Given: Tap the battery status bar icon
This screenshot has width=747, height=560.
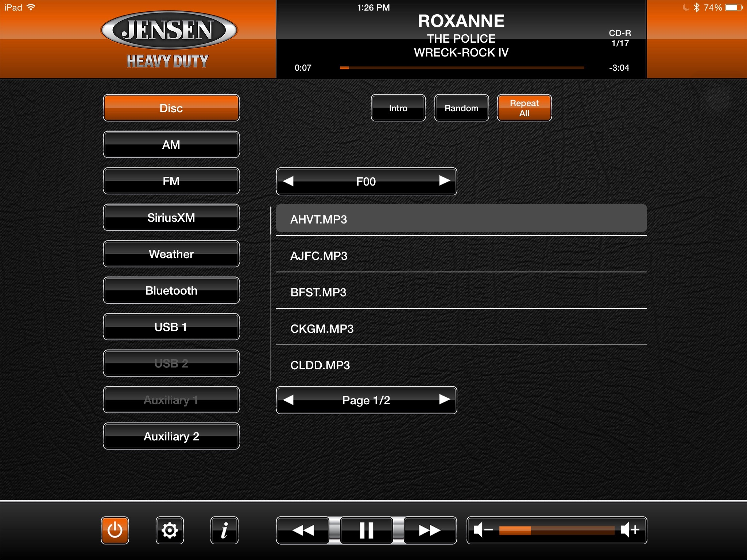Looking at the screenshot, I should pyautogui.click(x=734, y=7).
